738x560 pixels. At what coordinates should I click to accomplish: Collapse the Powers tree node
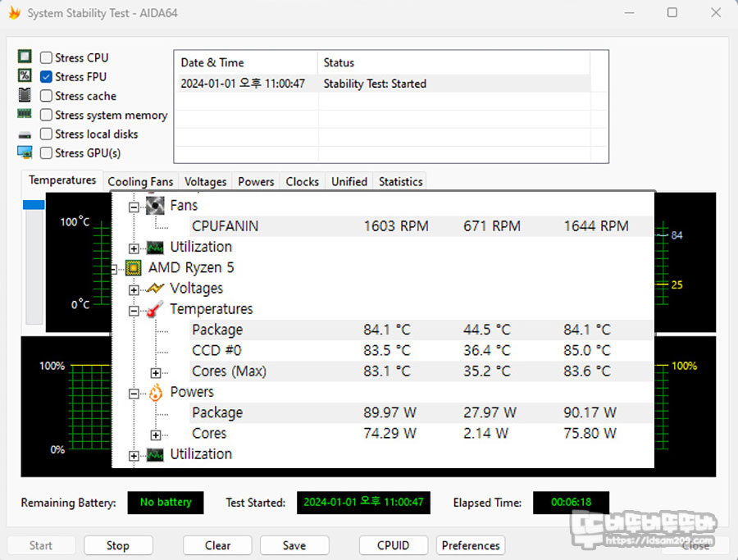click(x=134, y=394)
